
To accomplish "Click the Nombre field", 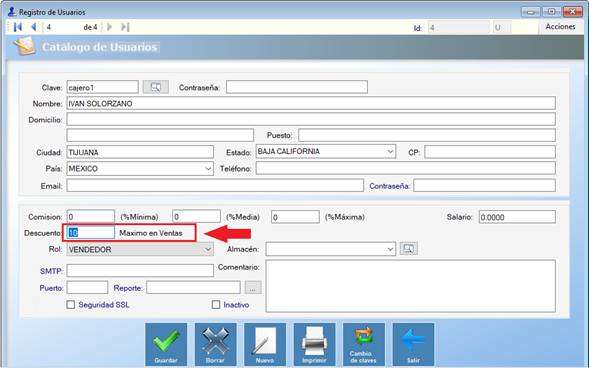I will coord(311,103).
